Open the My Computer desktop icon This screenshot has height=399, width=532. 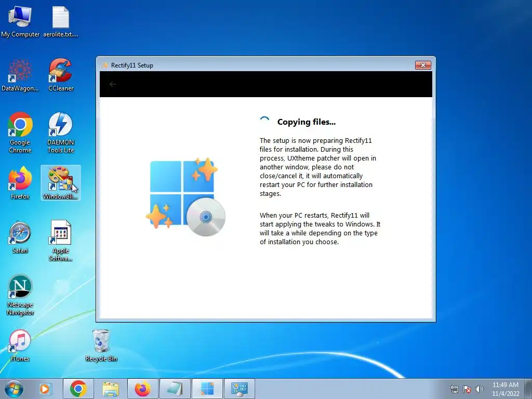coord(20,21)
